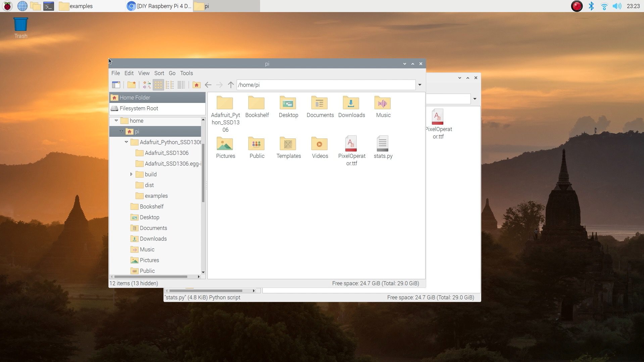This screenshot has width=644, height=362.
Task: Select Filesystem Root in the places list
Action: tap(139, 108)
